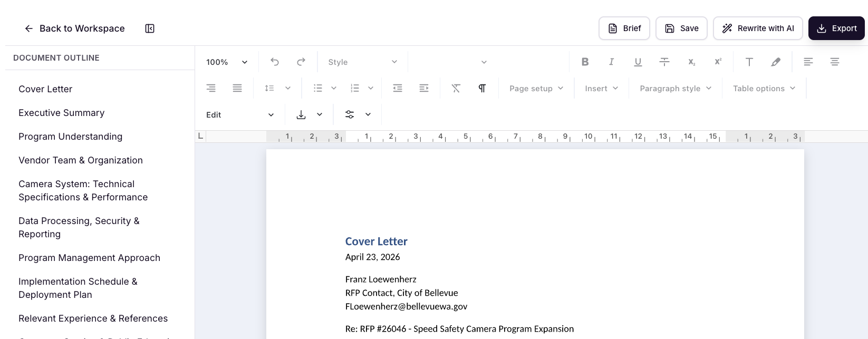Click the name Franz Loewenherz
This screenshot has height=339, width=868.
(x=381, y=279)
